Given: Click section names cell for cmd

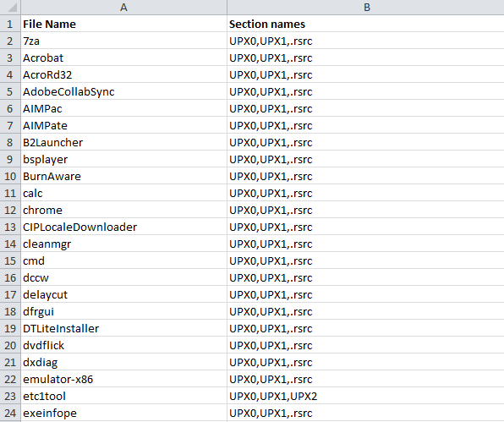Looking at the screenshot, I should 365,260.
